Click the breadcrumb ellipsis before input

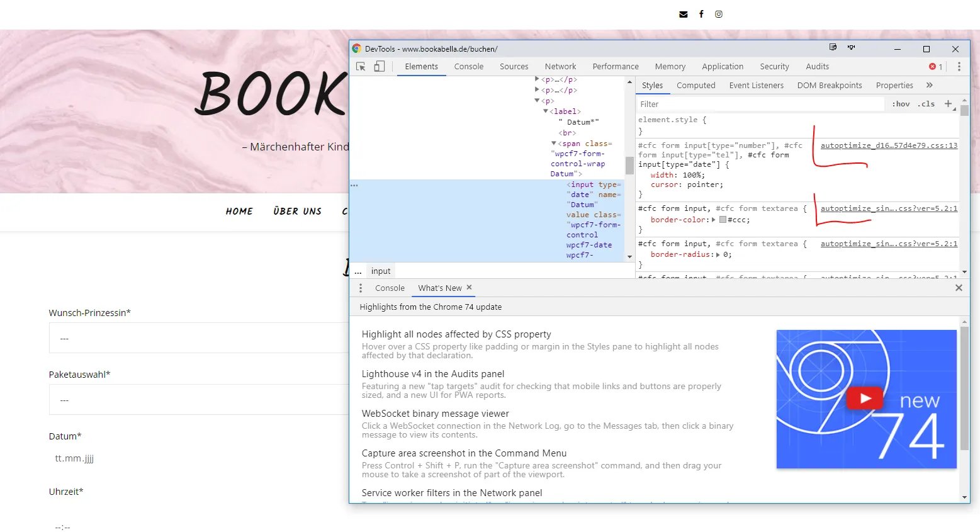coord(358,271)
